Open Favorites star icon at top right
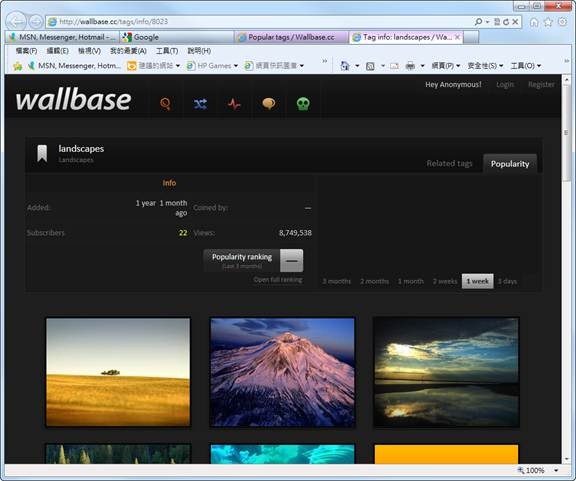Screen dimensions: 576x481 point(548,22)
